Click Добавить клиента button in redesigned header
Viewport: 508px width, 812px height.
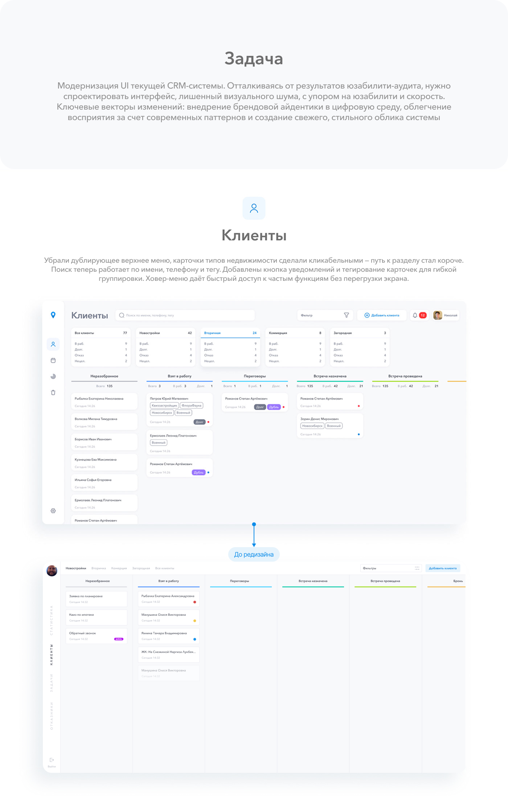click(x=382, y=315)
